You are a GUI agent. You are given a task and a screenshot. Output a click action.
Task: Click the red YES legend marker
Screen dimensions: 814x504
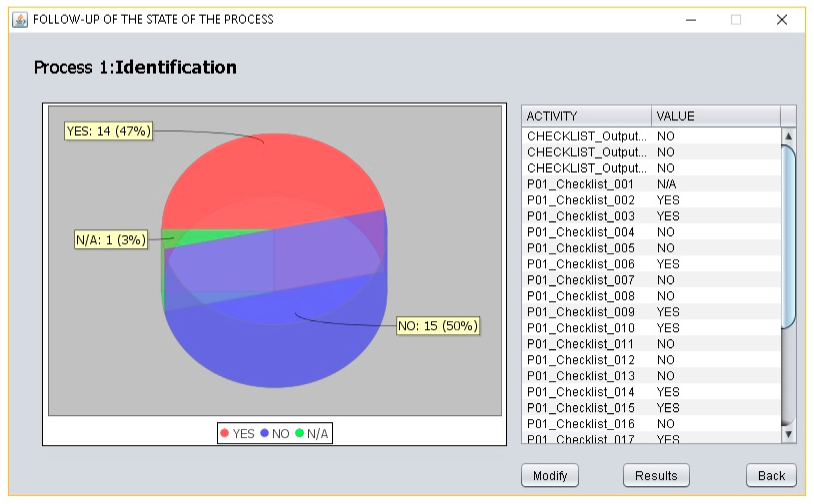pos(224,433)
